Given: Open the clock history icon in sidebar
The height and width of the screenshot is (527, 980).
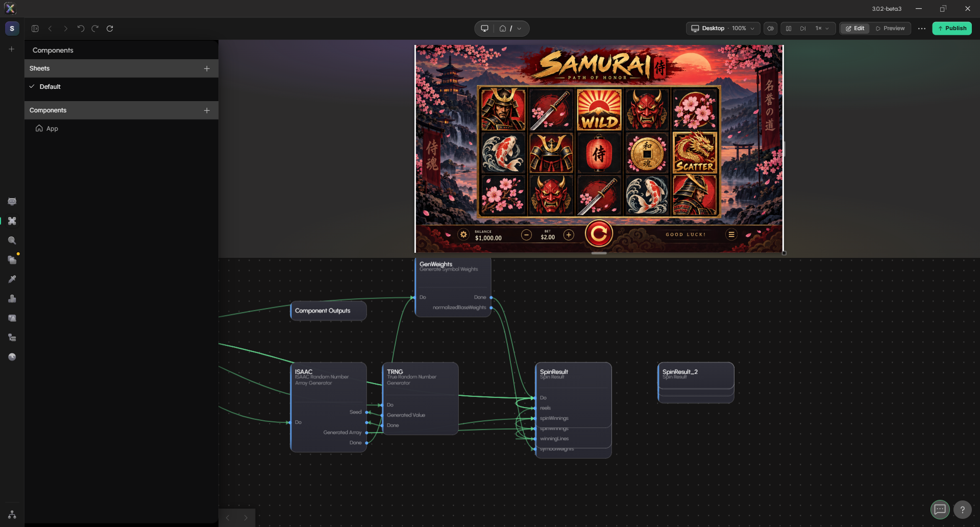Looking at the screenshot, I should click(12, 357).
